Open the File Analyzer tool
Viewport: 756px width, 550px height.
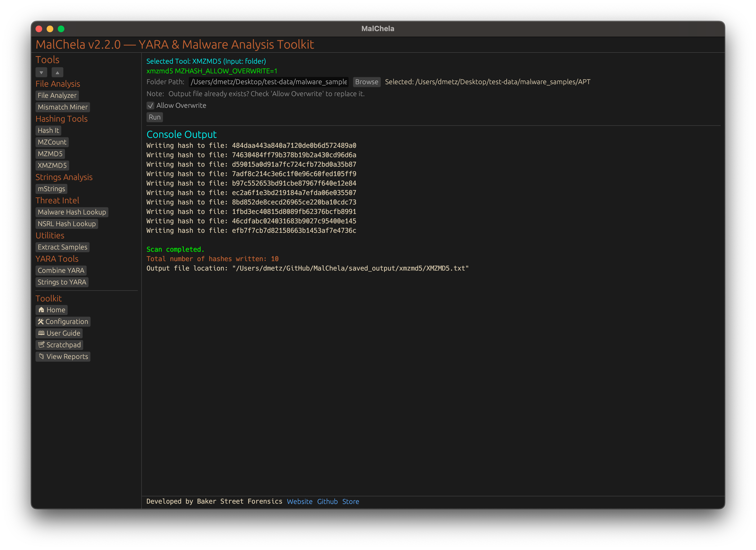pyautogui.click(x=57, y=95)
